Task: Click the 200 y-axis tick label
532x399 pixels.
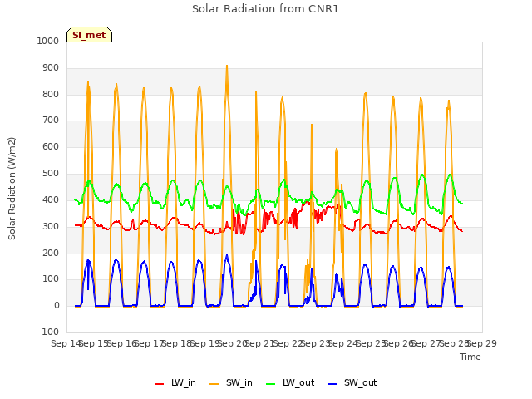Action: pos(51,253)
